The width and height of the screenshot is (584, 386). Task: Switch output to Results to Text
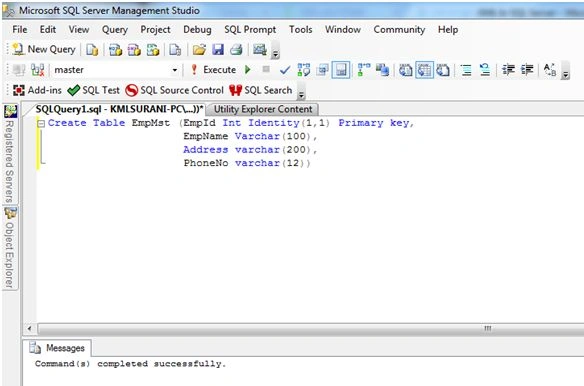point(406,70)
